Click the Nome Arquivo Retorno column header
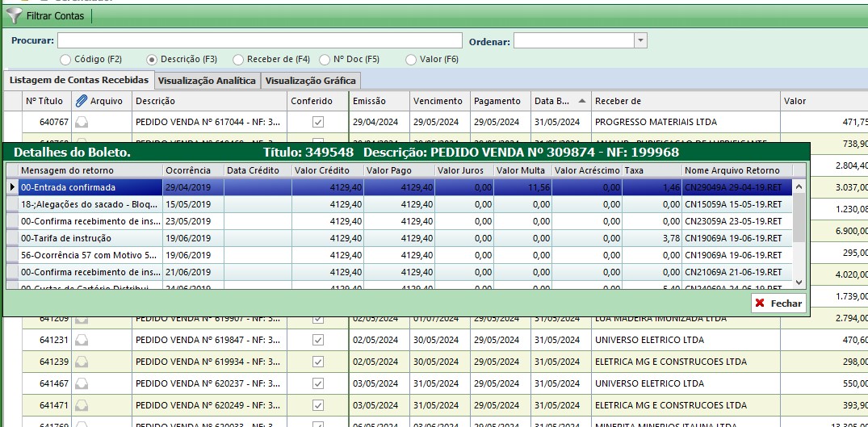The height and width of the screenshot is (427, 868). [x=737, y=170]
